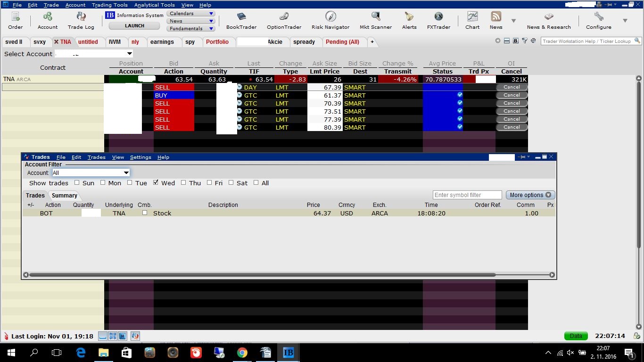Image resolution: width=644 pixels, height=362 pixels.
Task: Open the Account window from the toolbar
Action: pyautogui.click(x=48, y=20)
